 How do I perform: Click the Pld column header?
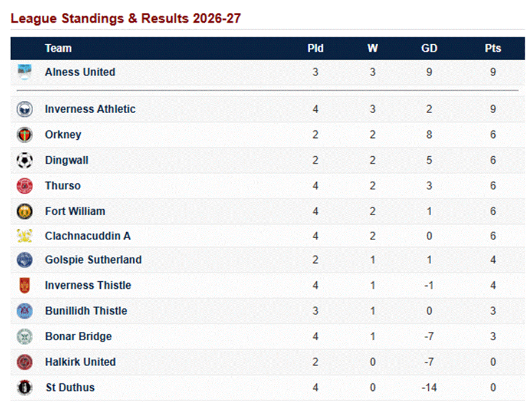(316, 48)
